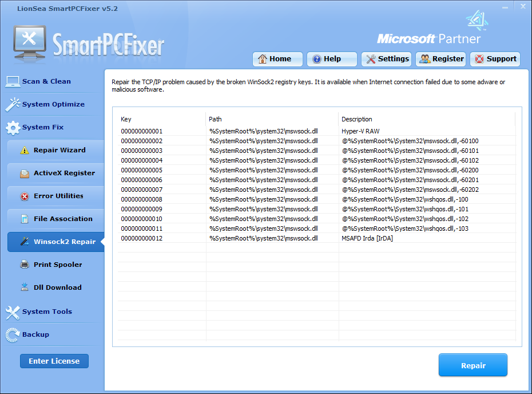
Task: Select Dll Download from sidebar
Action: tap(56, 287)
